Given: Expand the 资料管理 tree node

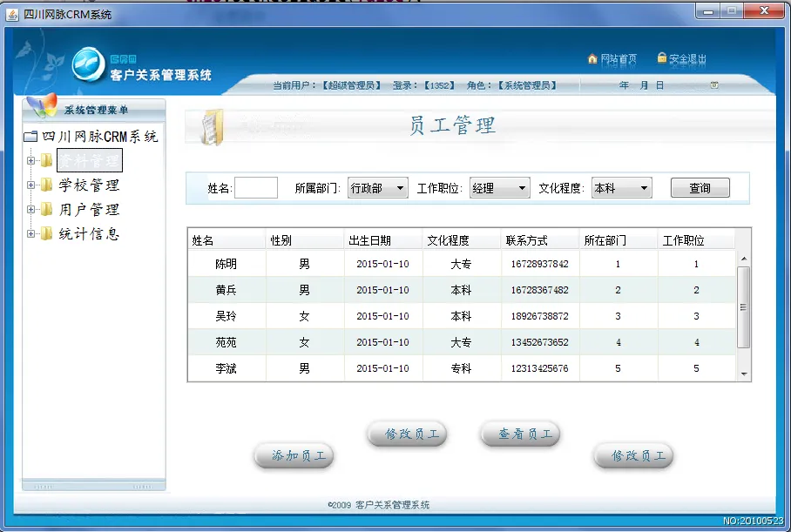Looking at the screenshot, I should (31, 160).
